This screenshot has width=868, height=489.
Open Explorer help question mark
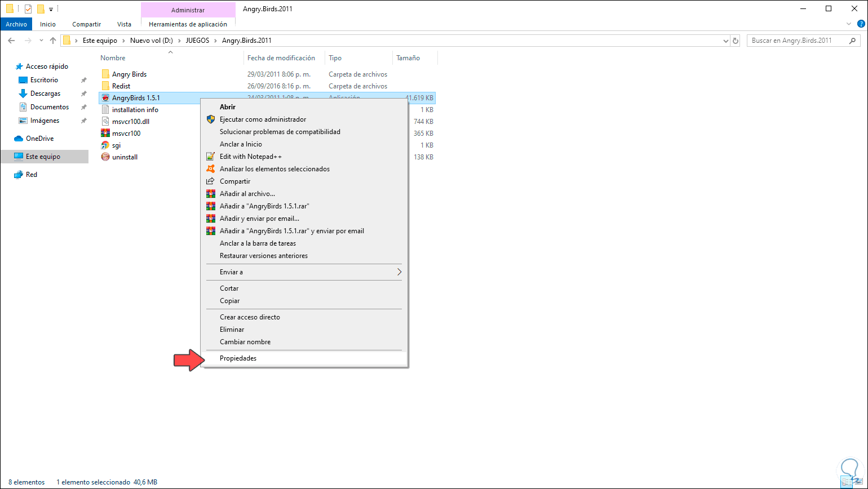tap(861, 24)
